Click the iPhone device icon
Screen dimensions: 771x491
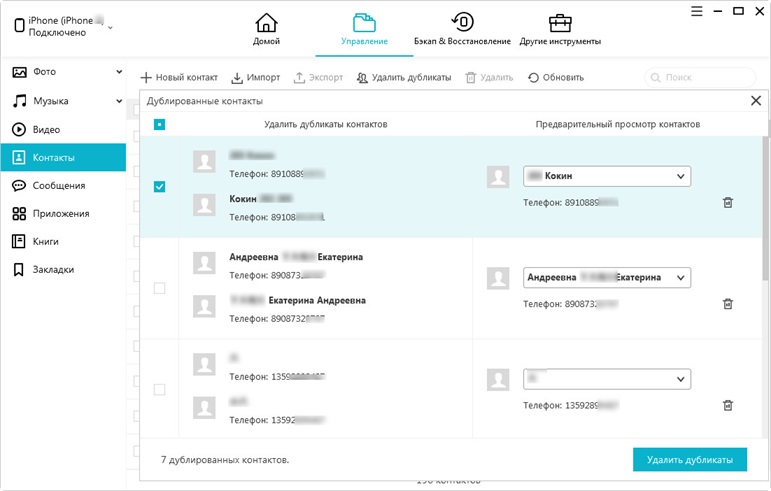click(x=19, y=26)
